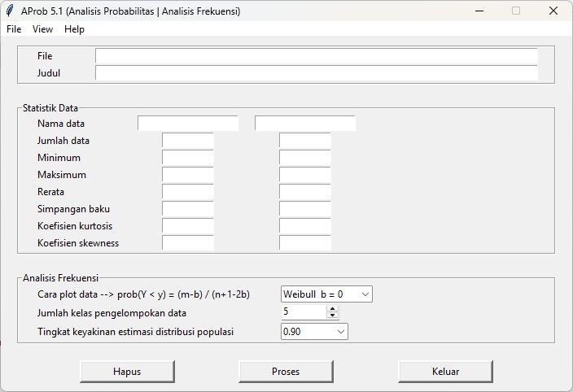Click the Judul text field
The height and width of the screenshot is (392, 573).
click(x=316, y=73)
